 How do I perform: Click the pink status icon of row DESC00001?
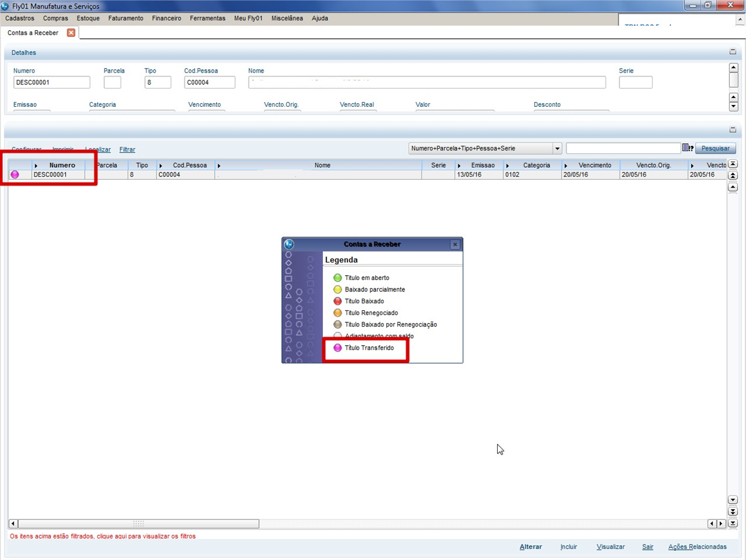point(15,175)
